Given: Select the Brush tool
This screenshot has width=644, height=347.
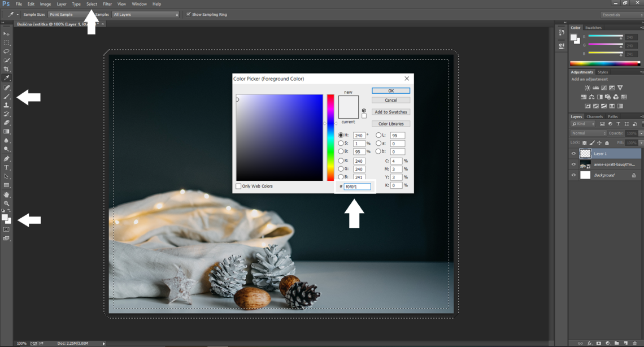Looking at the screenshot, I should (6, 97).
